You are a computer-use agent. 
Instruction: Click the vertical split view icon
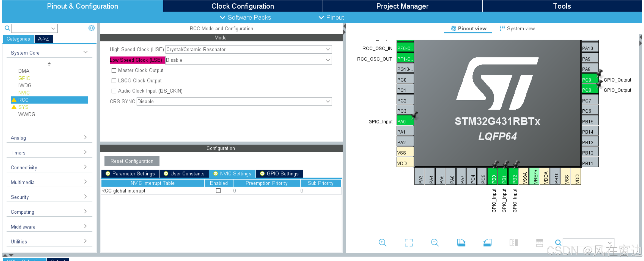pyautogui.click(x=514, y=243)
